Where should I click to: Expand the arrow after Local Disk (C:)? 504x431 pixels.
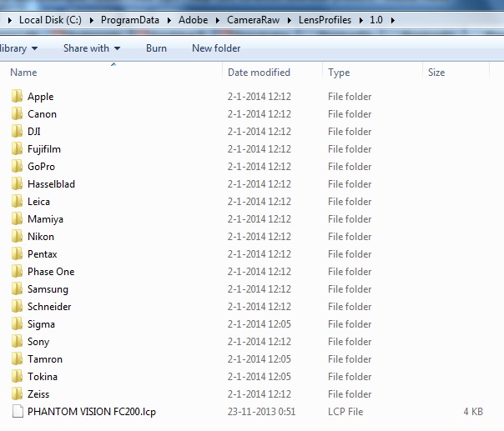pos(92,20)
